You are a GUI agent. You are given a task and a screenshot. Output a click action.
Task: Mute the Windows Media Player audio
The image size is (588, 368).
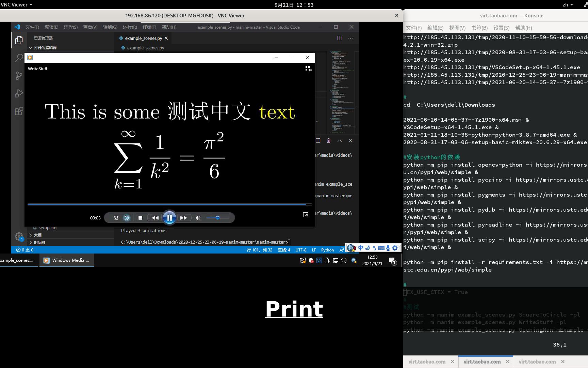click(198, 218)
